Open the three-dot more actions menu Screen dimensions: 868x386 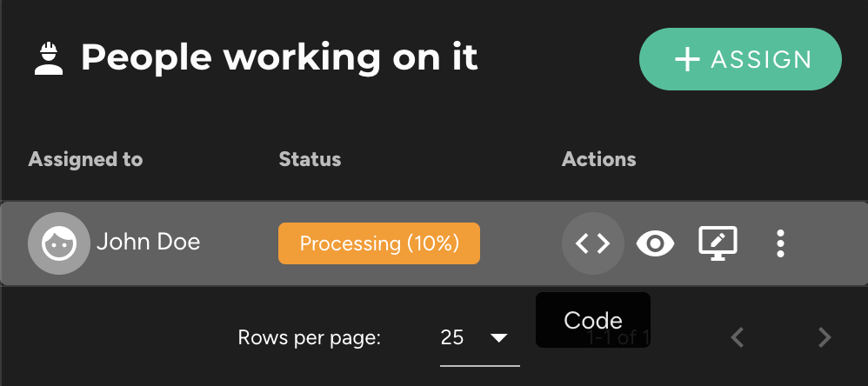click(x=780, y=244)
